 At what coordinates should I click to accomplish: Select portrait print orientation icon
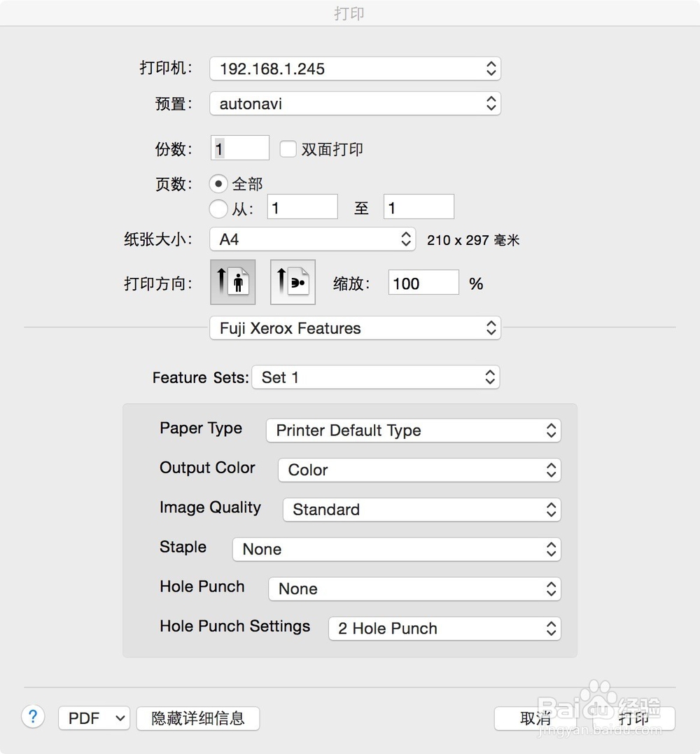(x=233, y=283)
